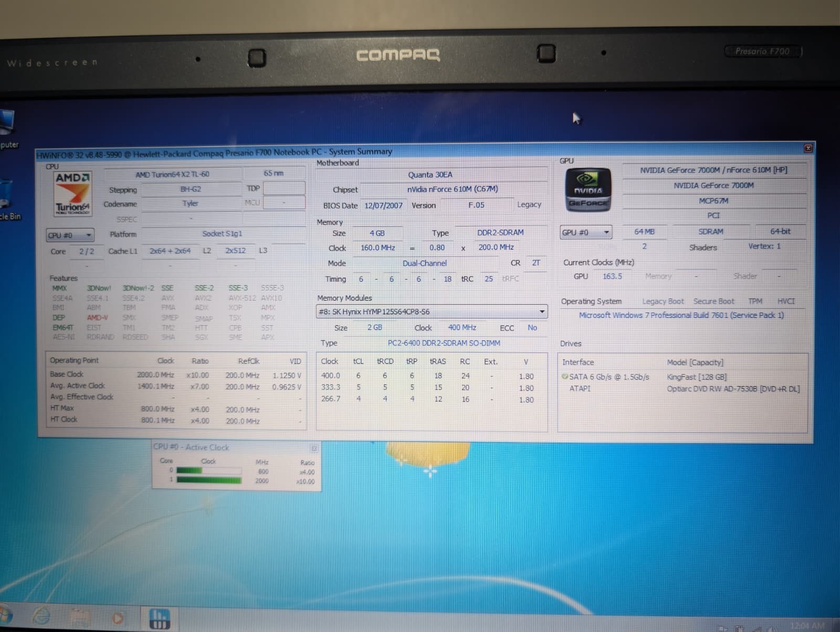Click the Base Clock '2000.0 MHz' value
Screen dimensions: 840x632
[x=155, y=375]
